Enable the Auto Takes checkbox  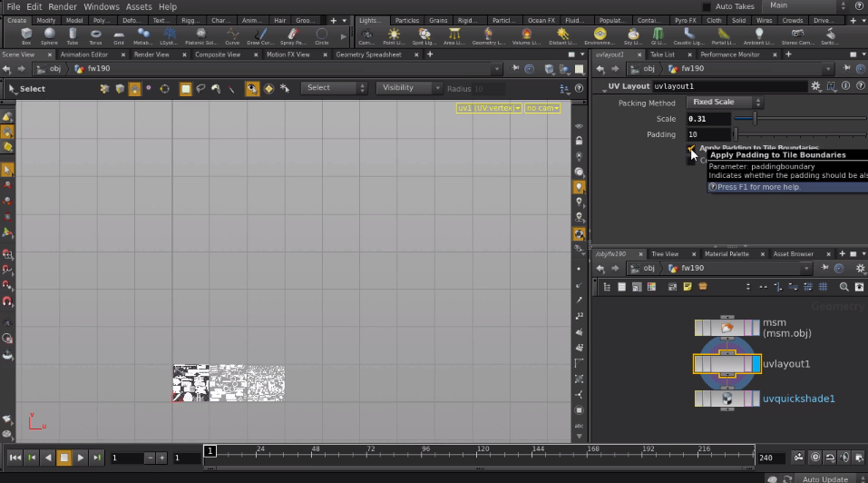coord(707,6)
